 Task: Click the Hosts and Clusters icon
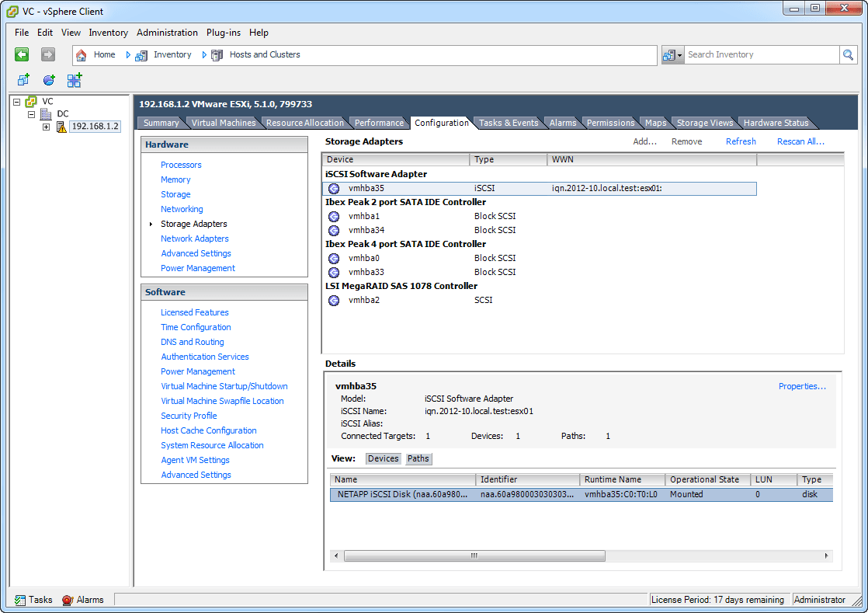tap(217, 55)
